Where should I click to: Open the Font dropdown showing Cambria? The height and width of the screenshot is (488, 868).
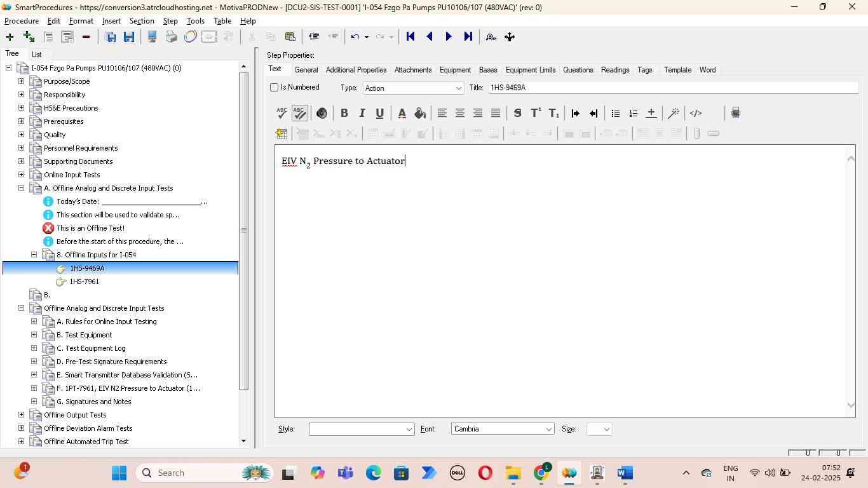tap(548, 430)
